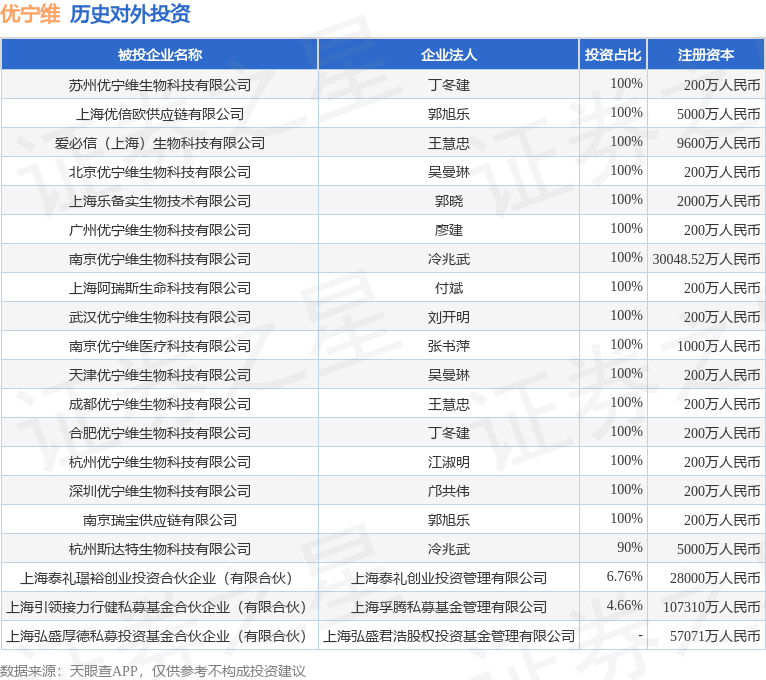Click registered capital 2000万人民币

pos(718,201)
